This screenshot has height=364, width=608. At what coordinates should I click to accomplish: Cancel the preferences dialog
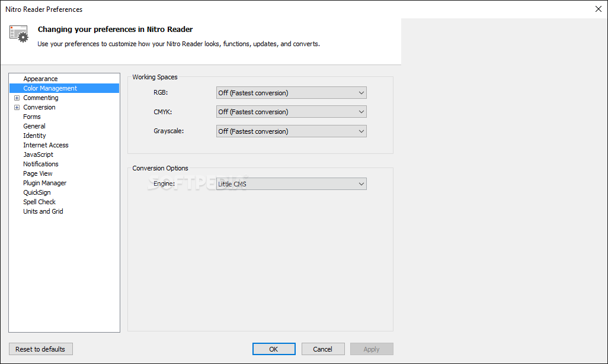[323, 349]
